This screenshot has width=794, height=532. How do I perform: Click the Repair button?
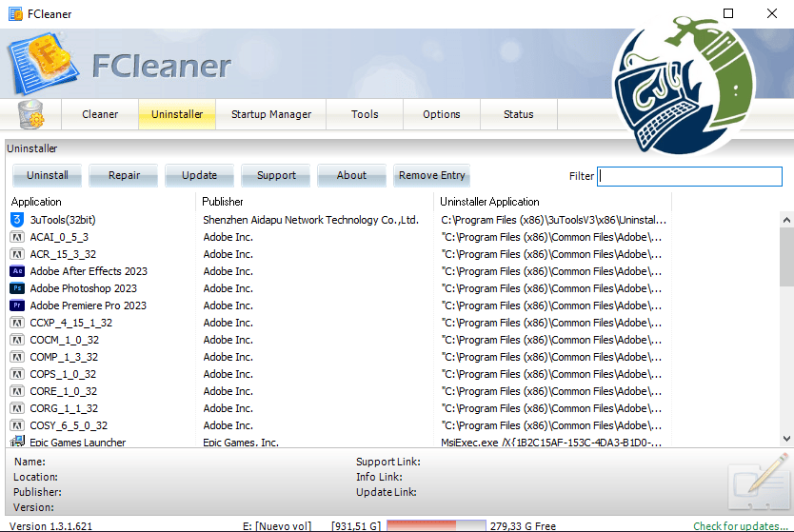[x=124, y=175]
